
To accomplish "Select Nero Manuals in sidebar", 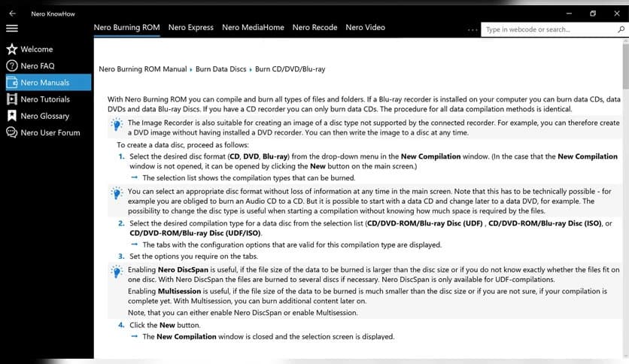I will point(49,83).
